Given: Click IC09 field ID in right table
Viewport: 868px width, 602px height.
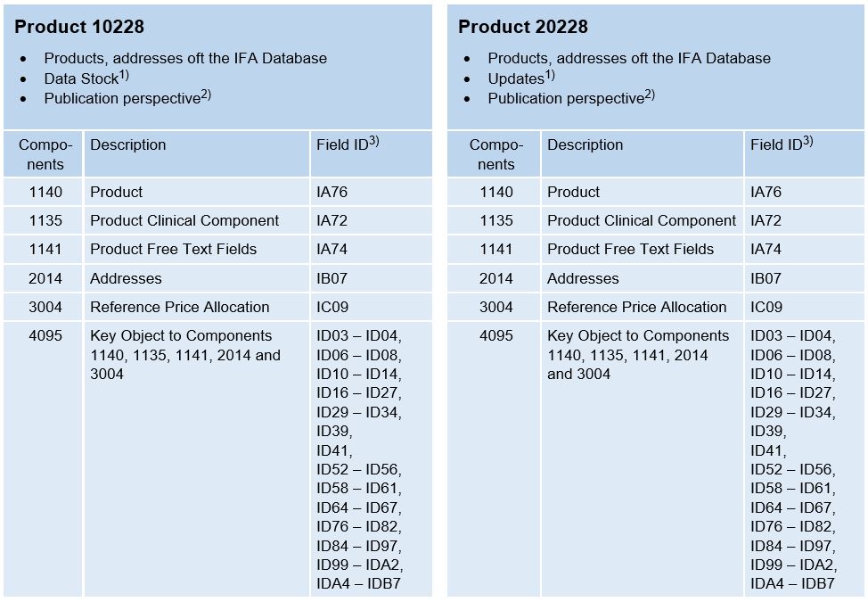Looking at the screenshot, I should tap(766, 307).
